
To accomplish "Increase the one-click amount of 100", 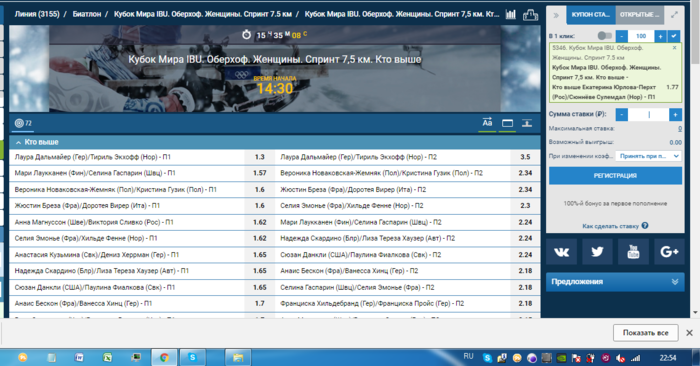I will pos(660,36).
